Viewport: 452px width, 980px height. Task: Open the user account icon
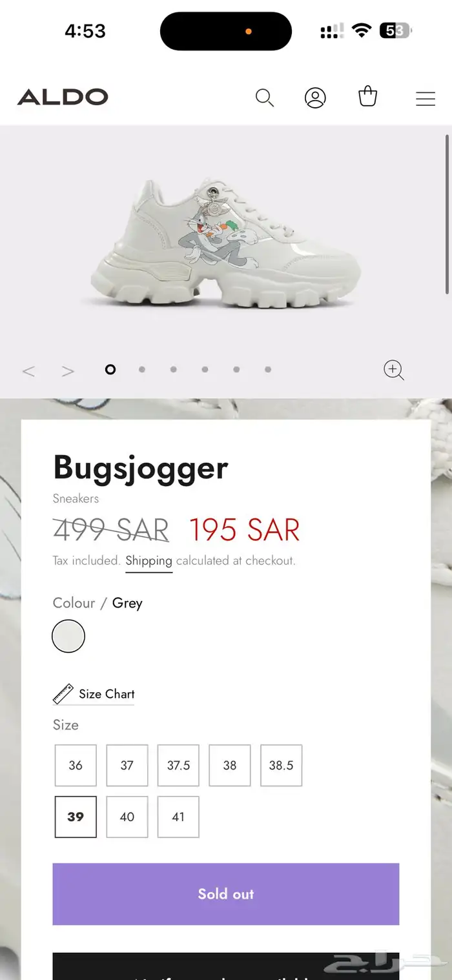pyautogui.click(x=315, y=98)
